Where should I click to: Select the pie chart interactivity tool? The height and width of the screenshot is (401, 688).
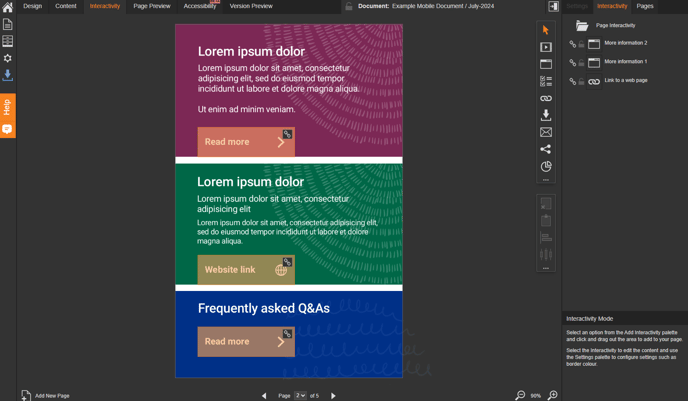click(x=546, y=166)
